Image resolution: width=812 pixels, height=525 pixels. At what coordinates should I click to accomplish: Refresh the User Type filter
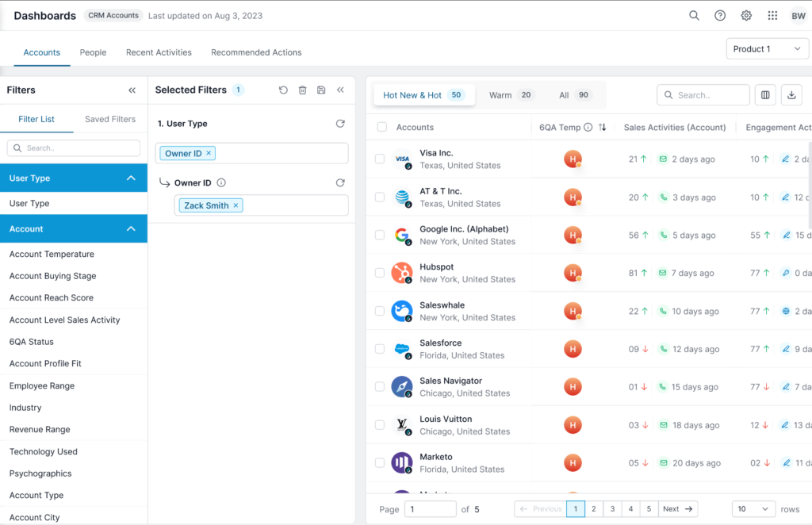340,124
